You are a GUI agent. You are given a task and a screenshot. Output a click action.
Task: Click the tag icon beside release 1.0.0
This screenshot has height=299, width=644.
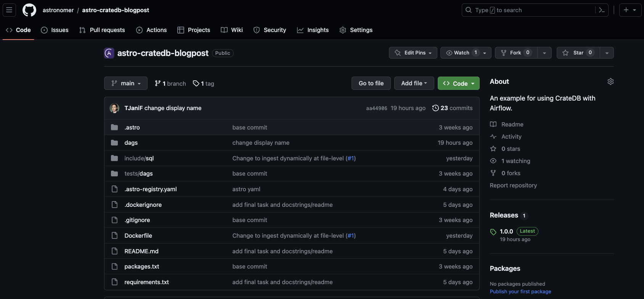[x=493, y=232]
